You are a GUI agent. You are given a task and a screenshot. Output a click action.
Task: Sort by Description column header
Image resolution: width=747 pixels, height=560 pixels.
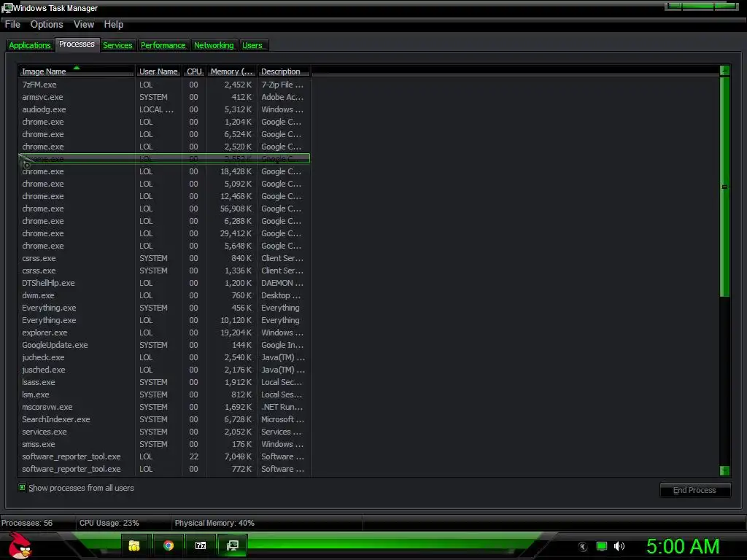point(284,71)
